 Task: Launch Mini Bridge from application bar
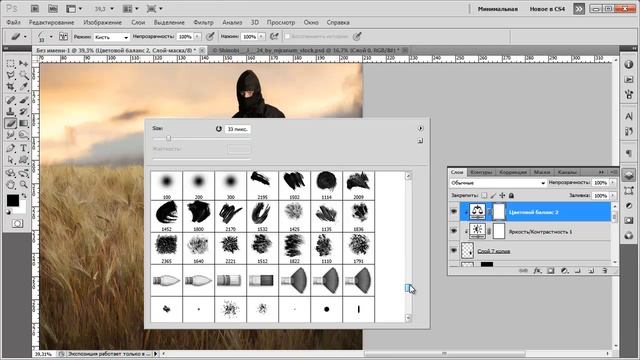53,8
